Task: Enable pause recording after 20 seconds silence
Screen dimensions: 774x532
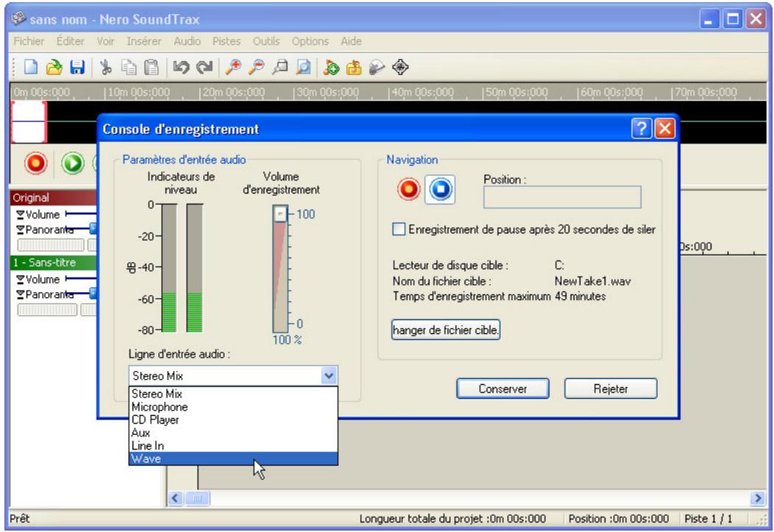Action: tap(398, 230)
